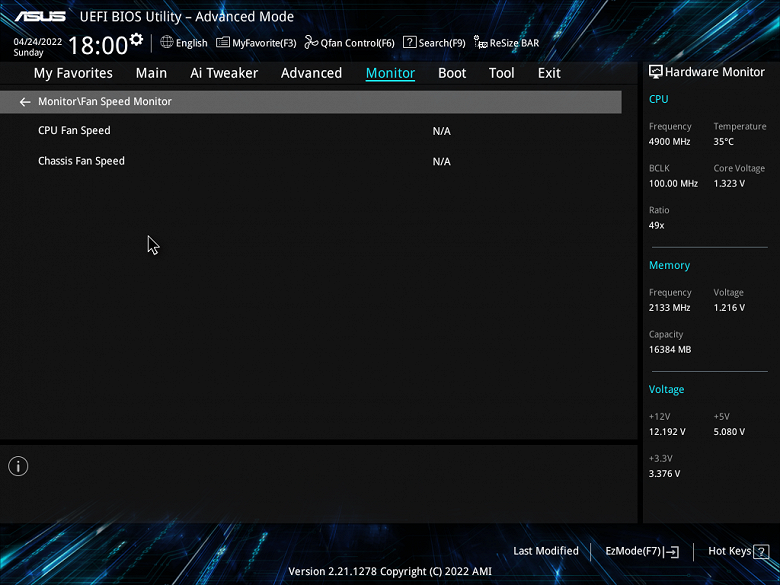This screenshot has height=585, width=780.
Task: Click the Hot Keys question mark icon
Action: 761,551
